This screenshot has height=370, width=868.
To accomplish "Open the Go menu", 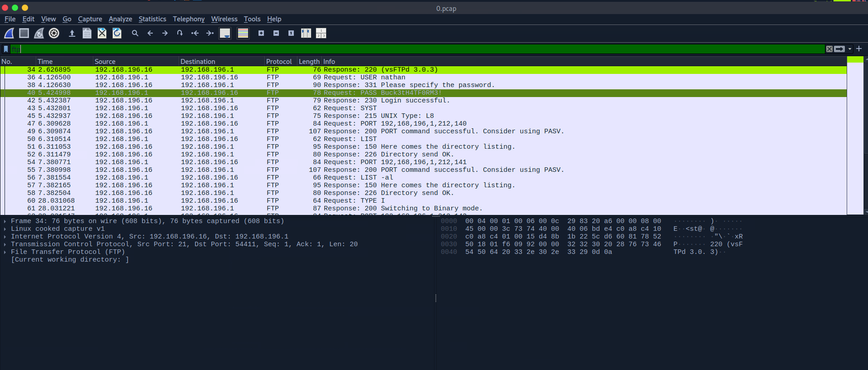I will (x=67, y=19).
